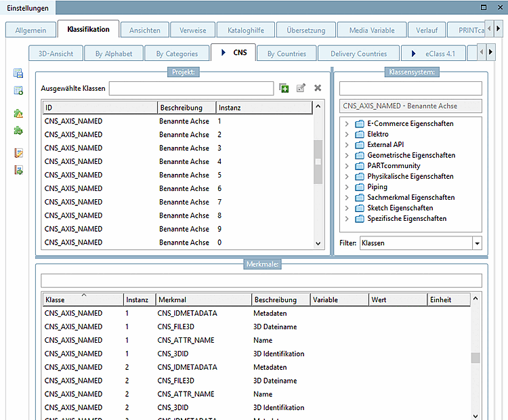
Task: Click the Projekt list vertical scrollbar thumb
Action: (x=318, y=162)
